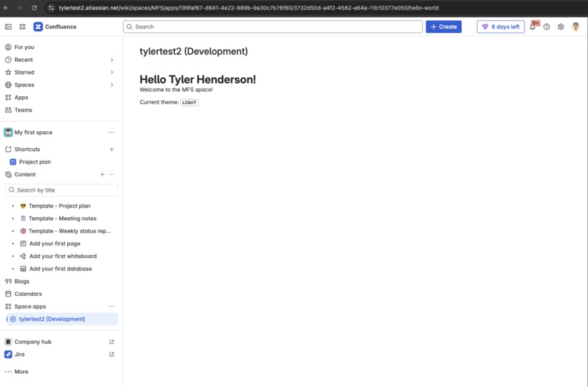
Task: Open the help question mark icon
Action: [x=546, y=26]
